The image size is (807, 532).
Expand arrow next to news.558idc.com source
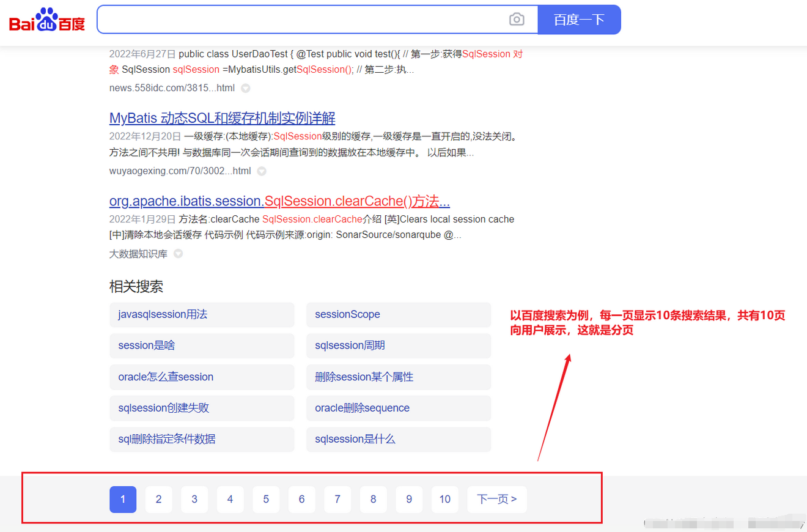point(245,88)
